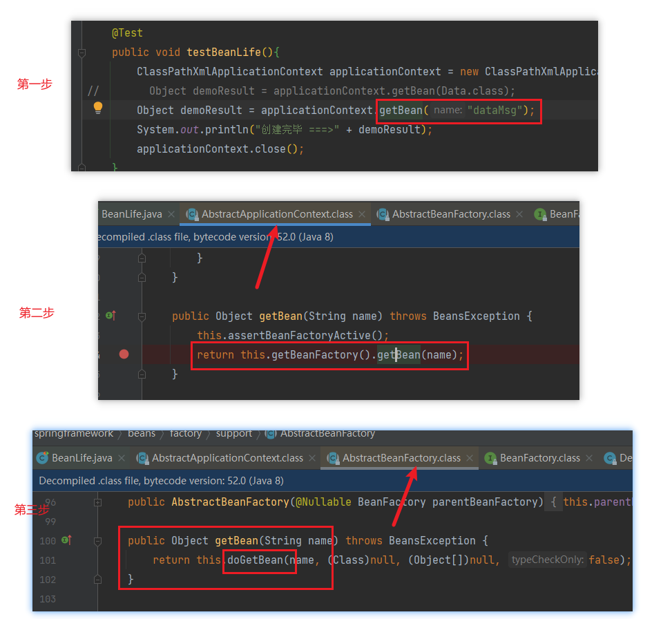The height and width of the screenshot is (619, 672).
Task: Click implements gutter icon beside getBean in AbstractApplicationContext
Action: pyautogui.click(x=111, y=316)
